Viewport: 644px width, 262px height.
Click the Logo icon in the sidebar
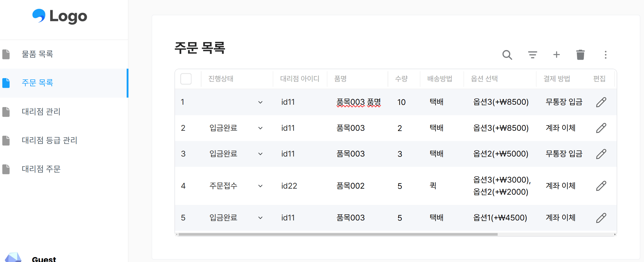[39, 16]
